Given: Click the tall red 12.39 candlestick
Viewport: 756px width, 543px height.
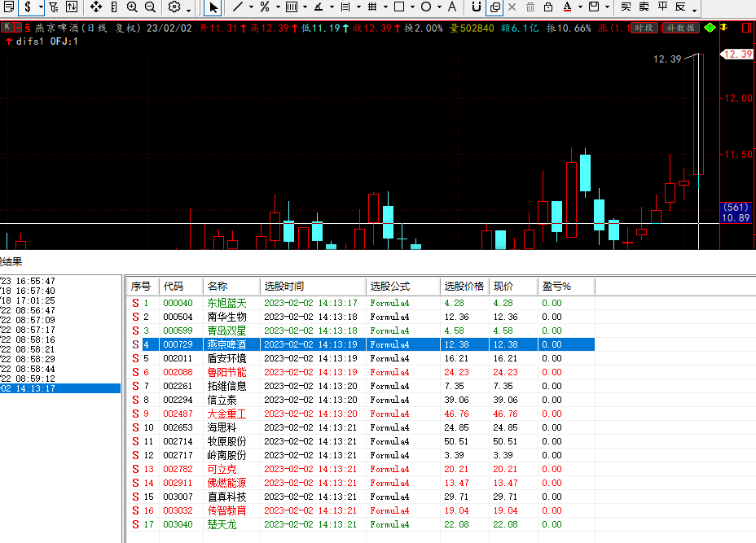Looking at the screenshot, I should 698,114.
